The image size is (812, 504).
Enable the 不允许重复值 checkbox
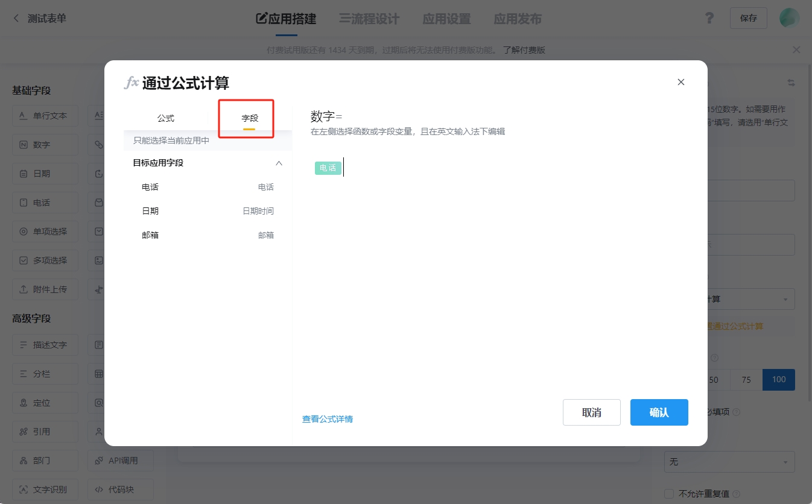(x=669, y=493)
